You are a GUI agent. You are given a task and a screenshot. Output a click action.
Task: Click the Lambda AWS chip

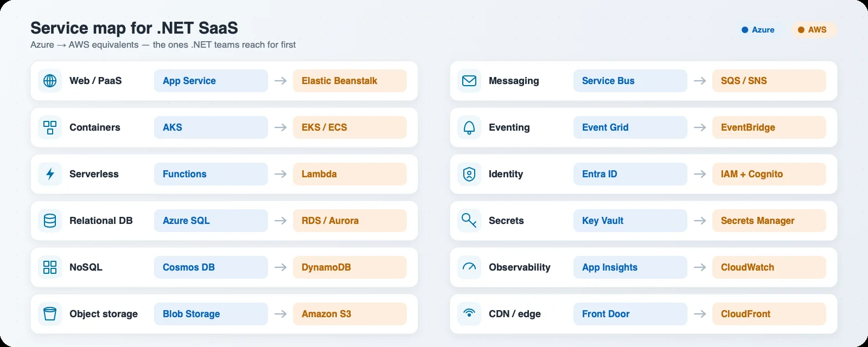350,174
